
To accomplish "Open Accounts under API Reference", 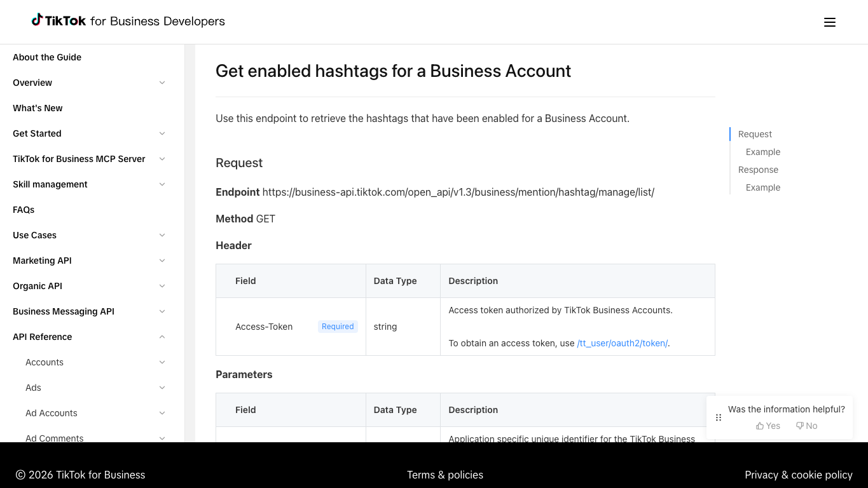I will (x=45, y=362).
